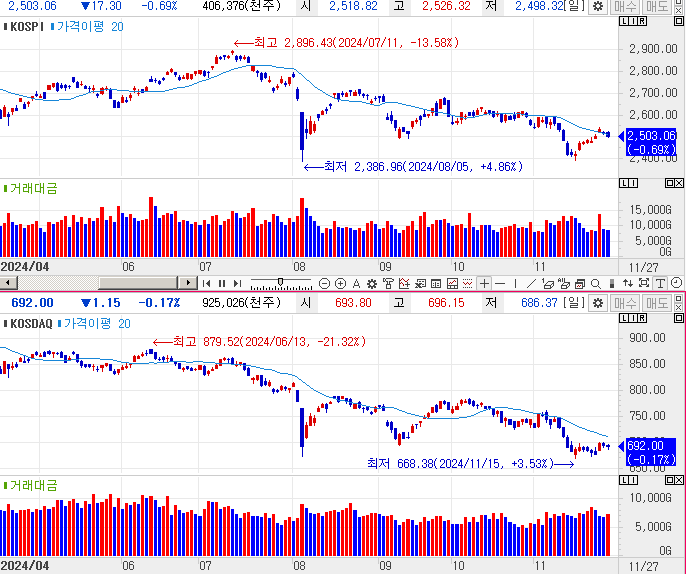Toggle L button on KOSDAQ 거래대금 pane

(624, 480)
